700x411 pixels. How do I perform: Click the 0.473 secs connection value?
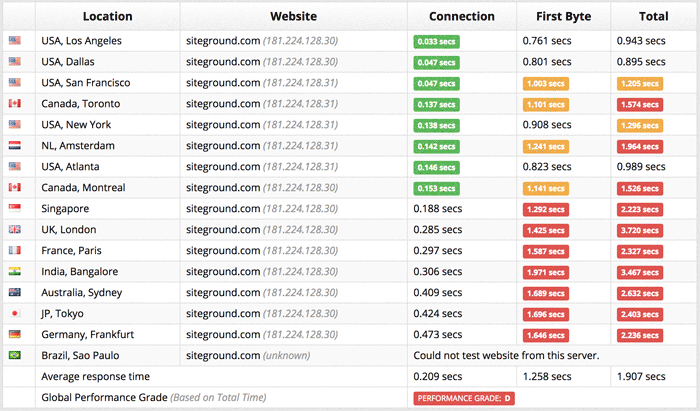[x=438, y=334]
